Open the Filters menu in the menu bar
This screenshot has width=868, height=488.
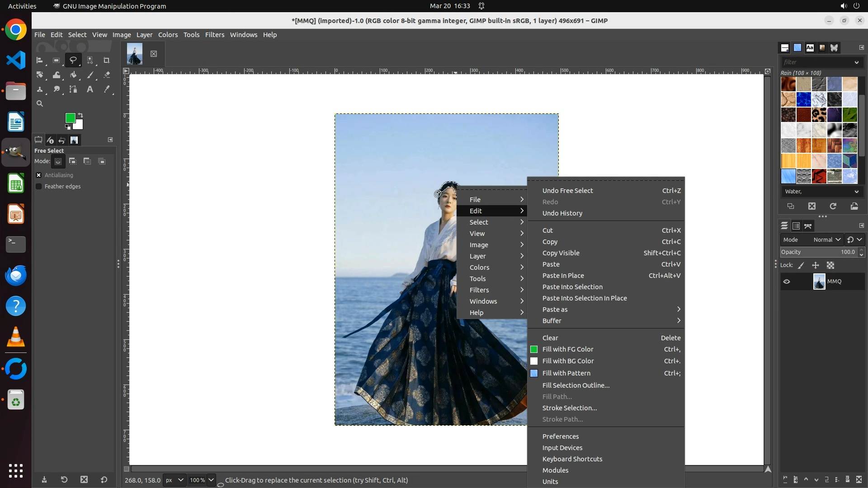click(214, 35)
